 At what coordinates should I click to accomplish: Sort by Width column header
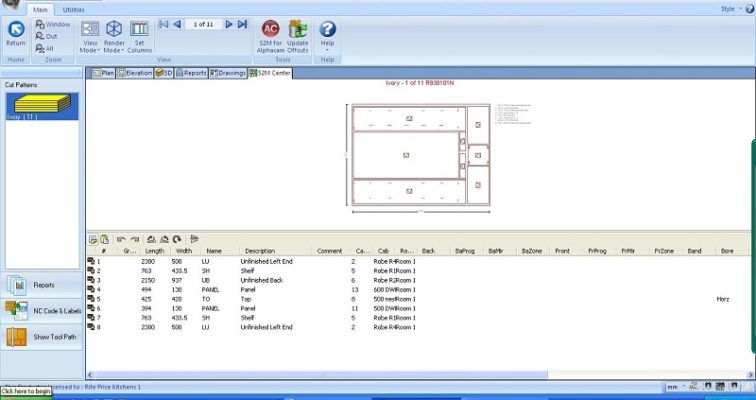[x=184, y=251]
